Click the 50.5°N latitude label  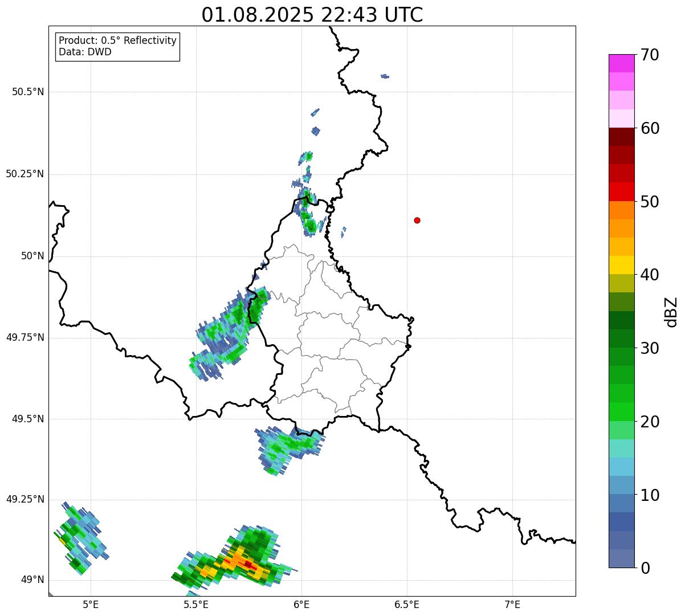(x=28, y=92)
